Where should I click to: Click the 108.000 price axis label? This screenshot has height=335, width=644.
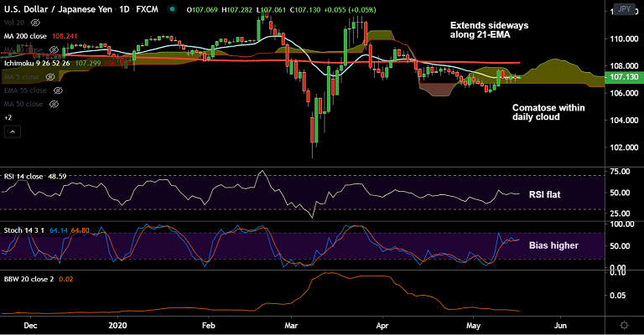pyautogui.click(x=624, y=66)
